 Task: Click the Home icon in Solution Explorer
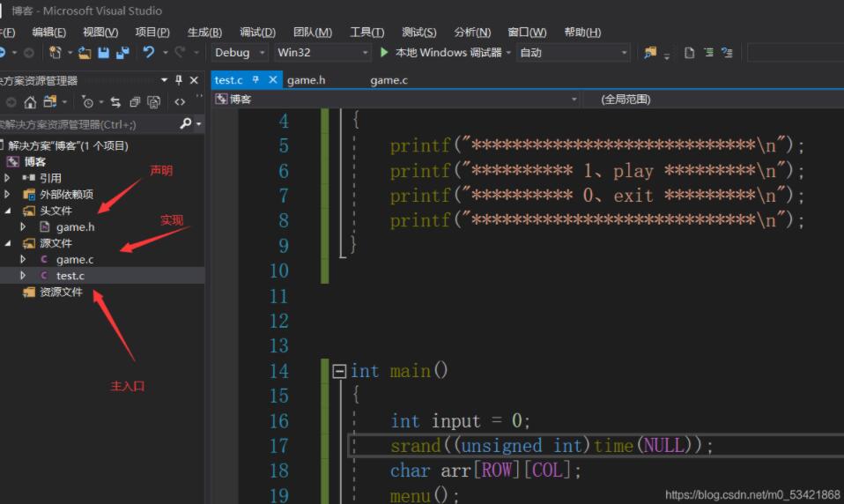click(x=31, y=102)
